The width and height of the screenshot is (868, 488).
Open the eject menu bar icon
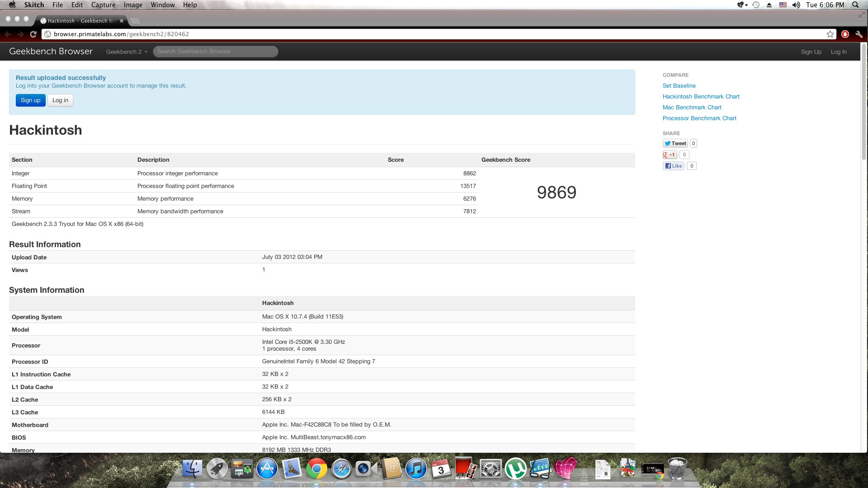(x=769, y=5)
